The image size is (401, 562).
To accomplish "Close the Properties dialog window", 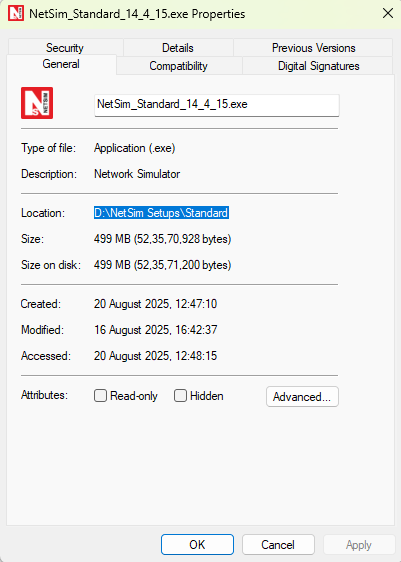I will (388, 14).
